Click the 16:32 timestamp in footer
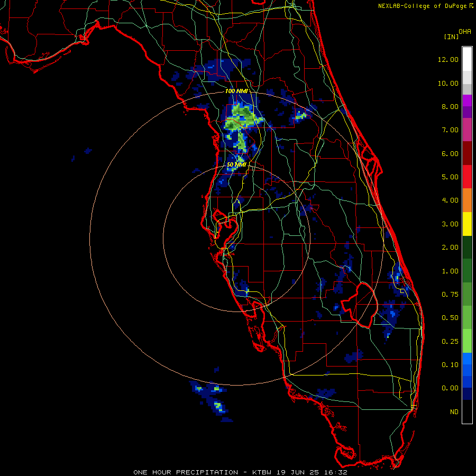 [x=335, y=472]
